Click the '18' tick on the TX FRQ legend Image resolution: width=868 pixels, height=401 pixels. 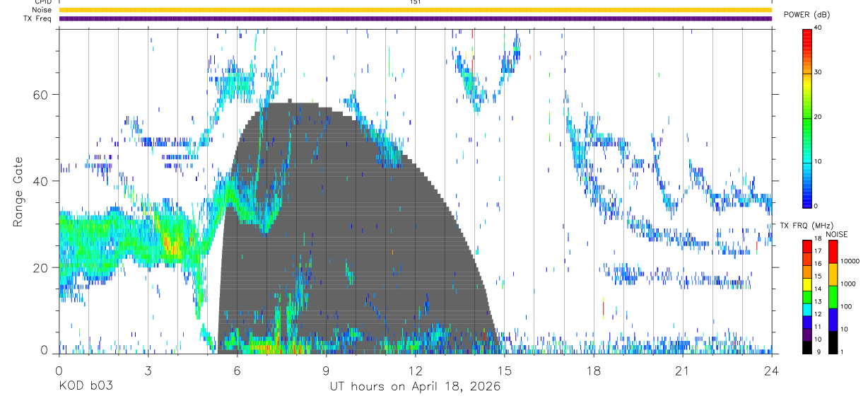point(818,240)
